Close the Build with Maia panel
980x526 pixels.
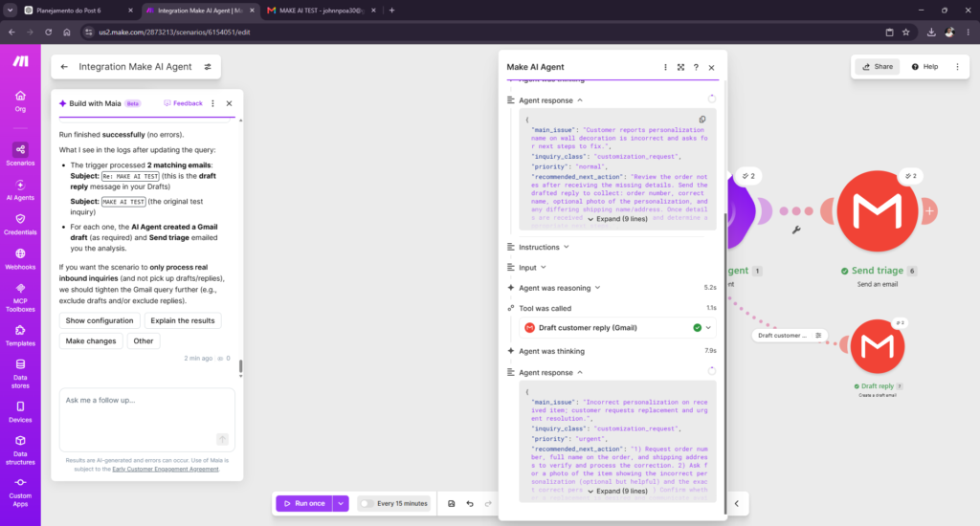pos(230,103)
